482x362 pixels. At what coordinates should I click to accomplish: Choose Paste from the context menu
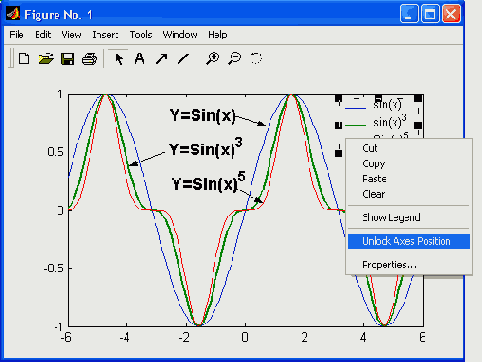click(x=409, y=179)
